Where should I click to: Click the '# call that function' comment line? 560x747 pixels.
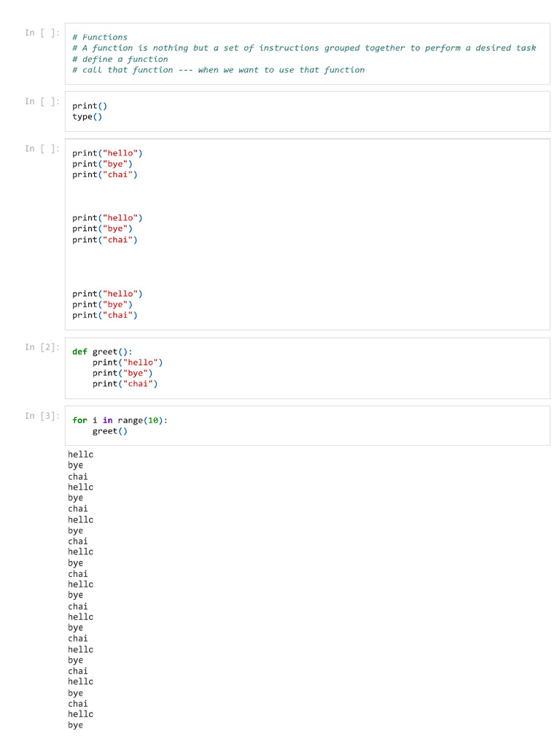click(x=218, y=70)
